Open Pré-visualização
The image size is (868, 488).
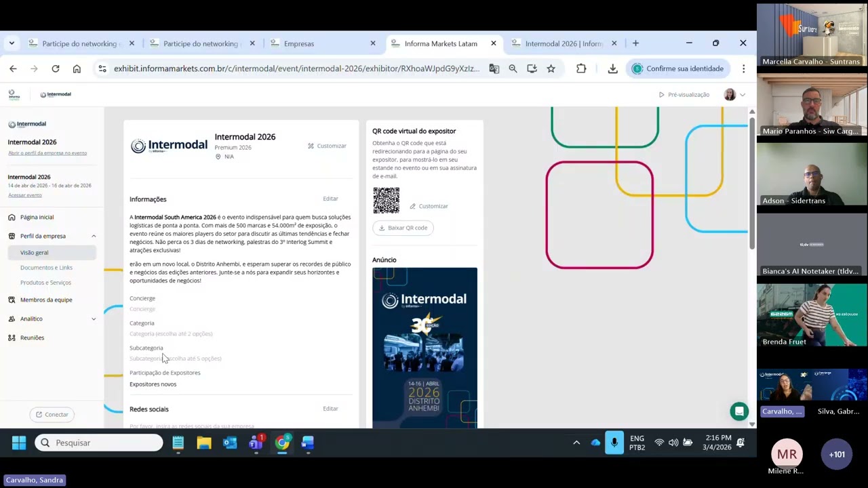click(x=684, y=95)
